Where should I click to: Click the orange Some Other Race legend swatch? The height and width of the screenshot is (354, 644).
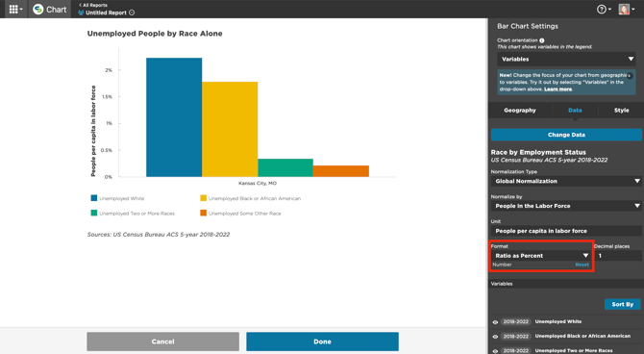click(x=204, y=213)
